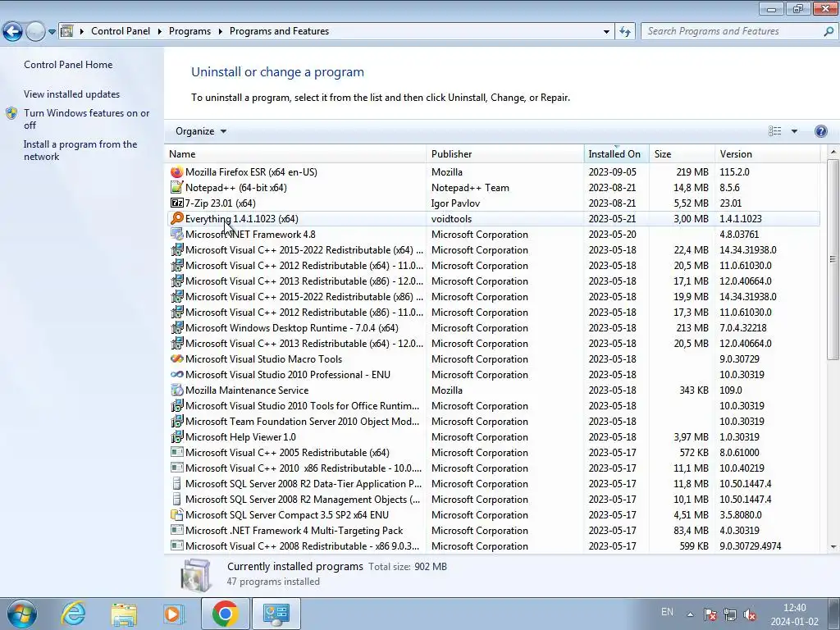840x630 pixels.
Task: Click the SQL Server 2008 R2 Data-Tier icon
Action: click(x=177, y=484)
